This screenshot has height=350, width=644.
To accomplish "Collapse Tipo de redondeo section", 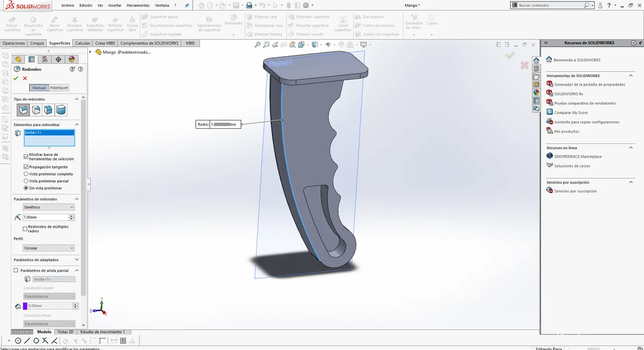I will pyautogui.click(x=76, y=99).
